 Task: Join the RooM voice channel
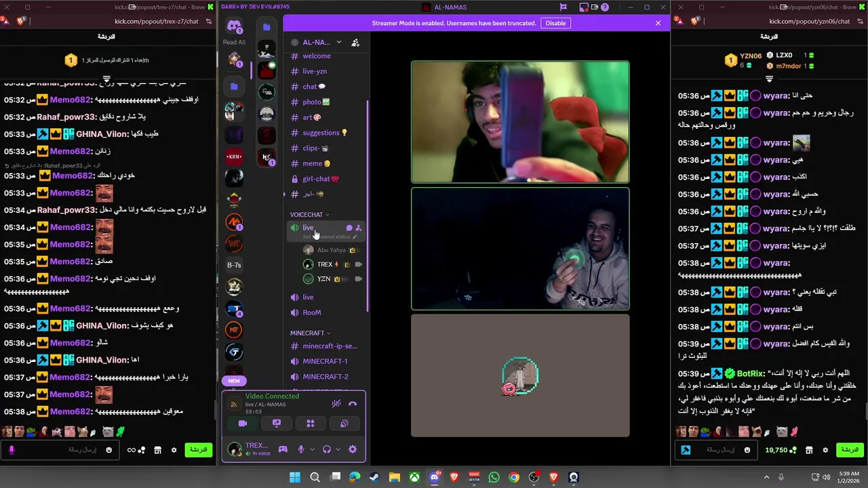tap(312, 312)
